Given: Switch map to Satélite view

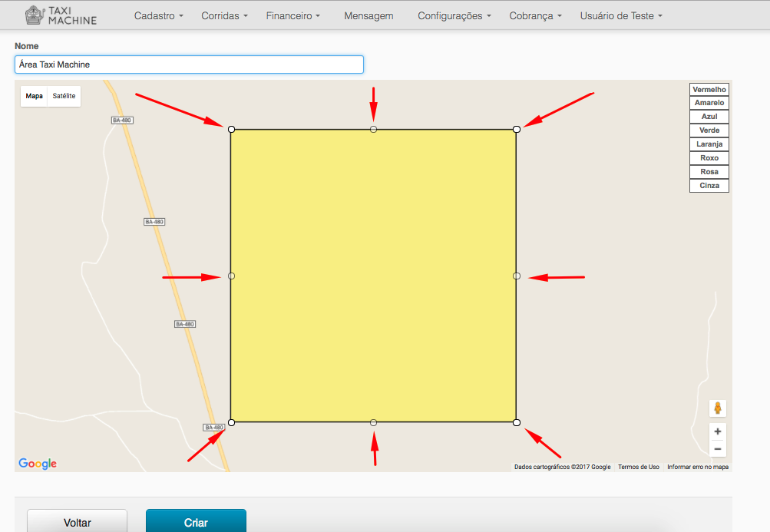Looking at the screenshot, I should [64, 96].
